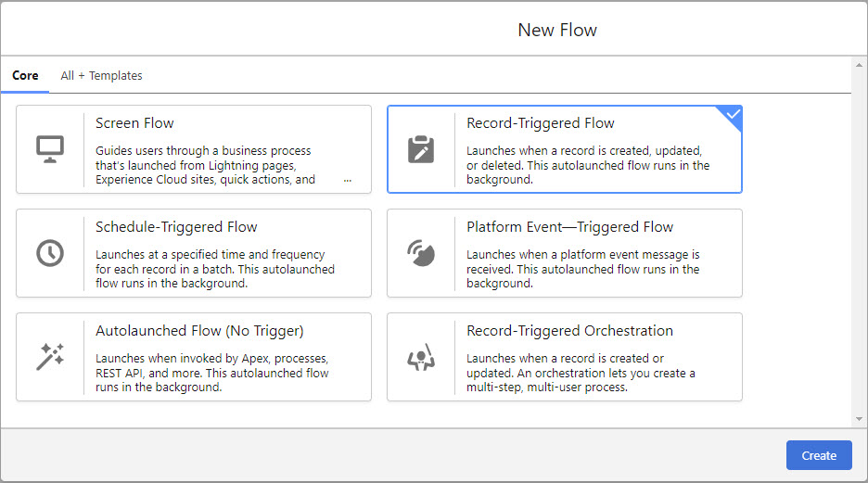
Task: Open the All + Templates tab
Action: pos(101,75)
